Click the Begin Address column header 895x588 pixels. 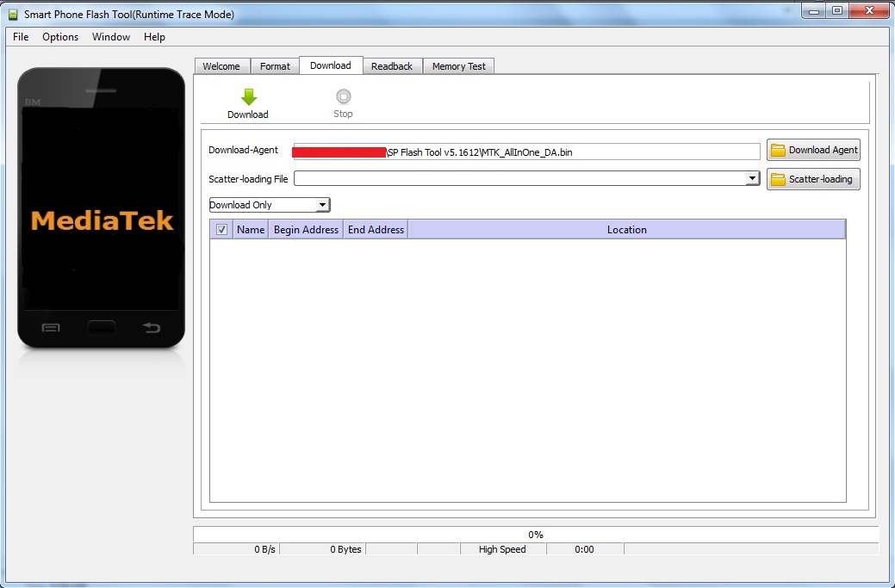[306, 229]
